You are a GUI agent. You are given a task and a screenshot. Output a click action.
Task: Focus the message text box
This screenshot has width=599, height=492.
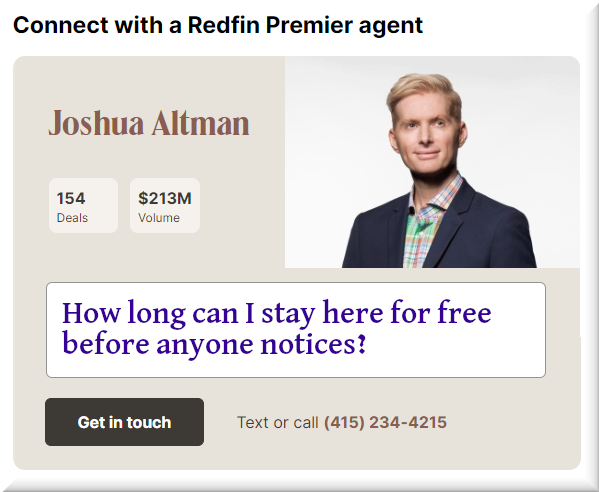pos(296,330)
